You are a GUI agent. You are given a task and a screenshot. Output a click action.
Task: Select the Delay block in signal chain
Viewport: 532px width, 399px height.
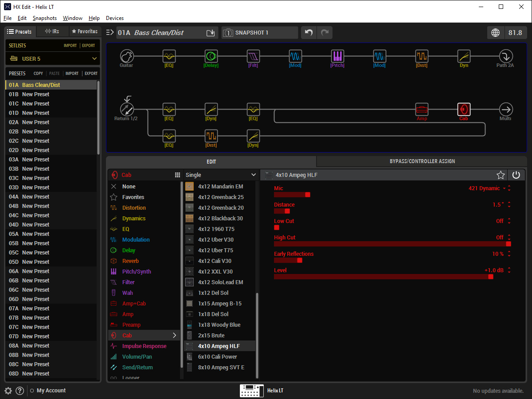(211, 56)
